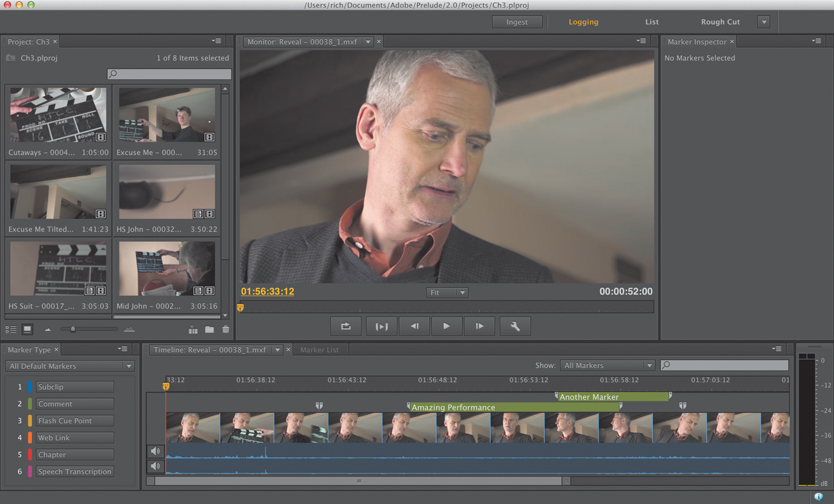The width and height of the screenshot is (834, 504).
Task: Open the Marker Type panel flyout menu
Action: click(123, 349)
